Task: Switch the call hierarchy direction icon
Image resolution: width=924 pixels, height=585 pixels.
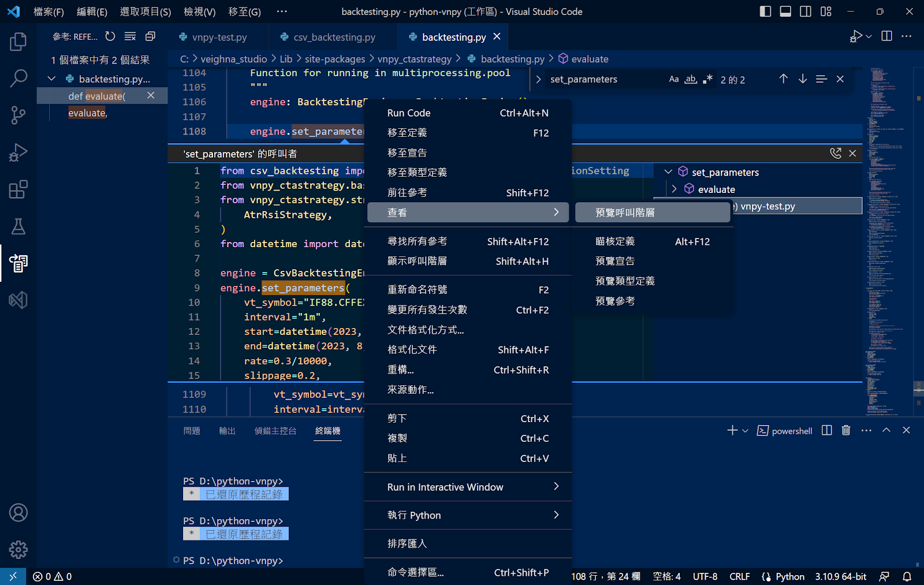Action: pos(835,153)
